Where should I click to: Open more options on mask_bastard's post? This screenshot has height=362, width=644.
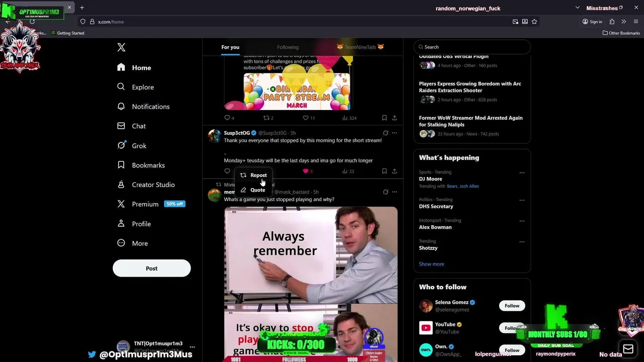point(394,192)
